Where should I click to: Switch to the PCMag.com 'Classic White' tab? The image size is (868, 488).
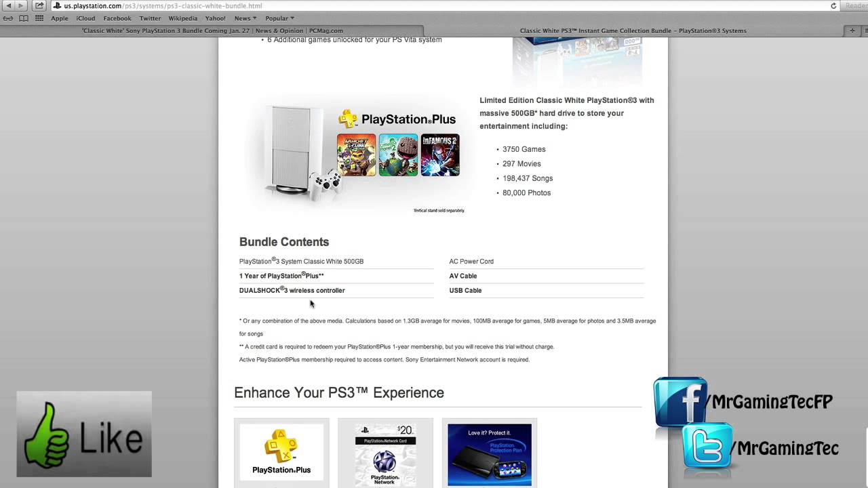(x=212, y=30)
